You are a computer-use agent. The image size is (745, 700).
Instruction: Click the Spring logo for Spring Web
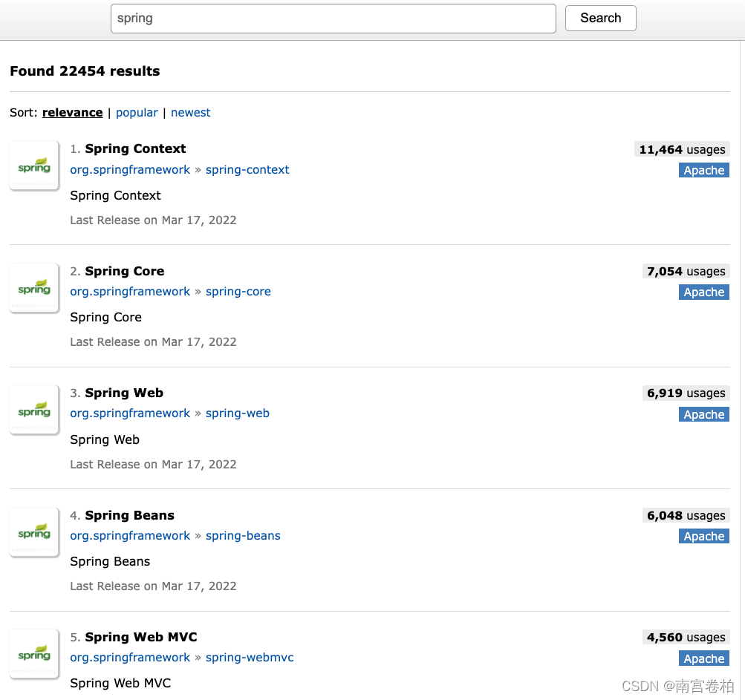pos(34,410)
